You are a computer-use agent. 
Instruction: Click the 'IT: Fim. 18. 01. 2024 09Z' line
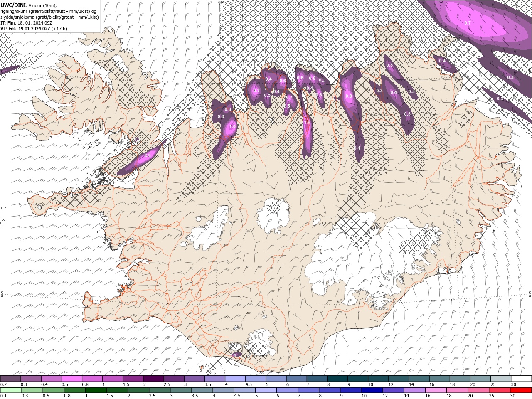coord(26,23)
